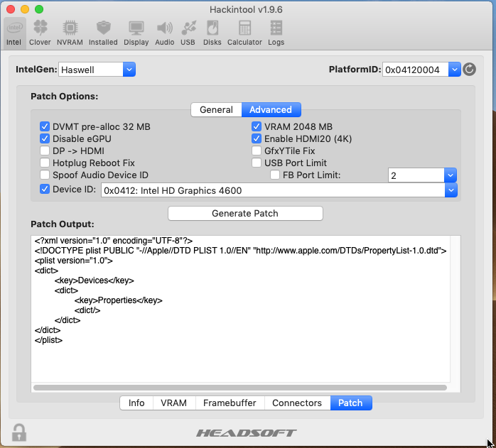Screen dimensions: 496x448
Task: Click the Devices key line in output
Action: tap(95, 280)
